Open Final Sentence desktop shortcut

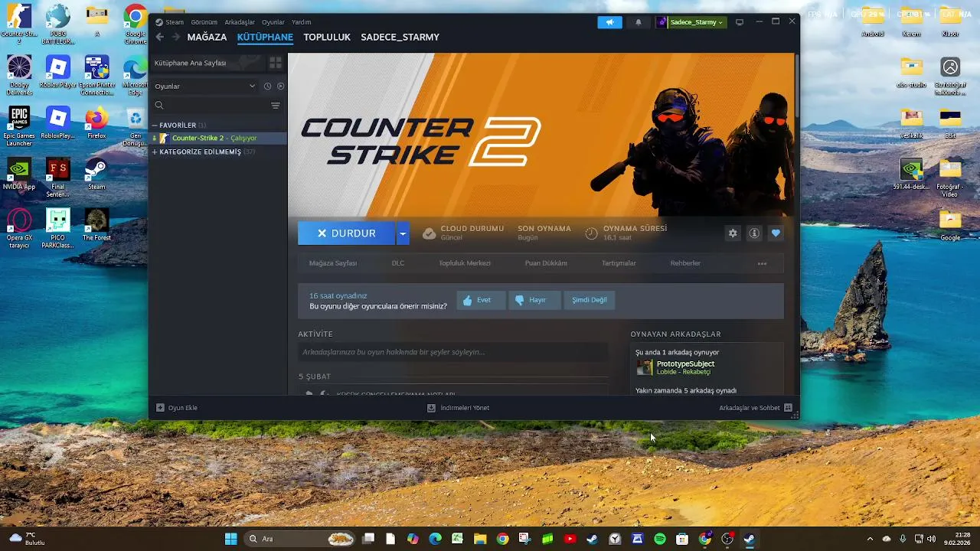point(58,178)
